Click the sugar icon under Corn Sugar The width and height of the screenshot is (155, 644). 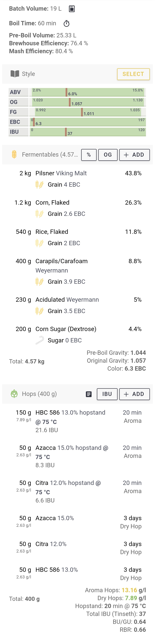point(39,340)
